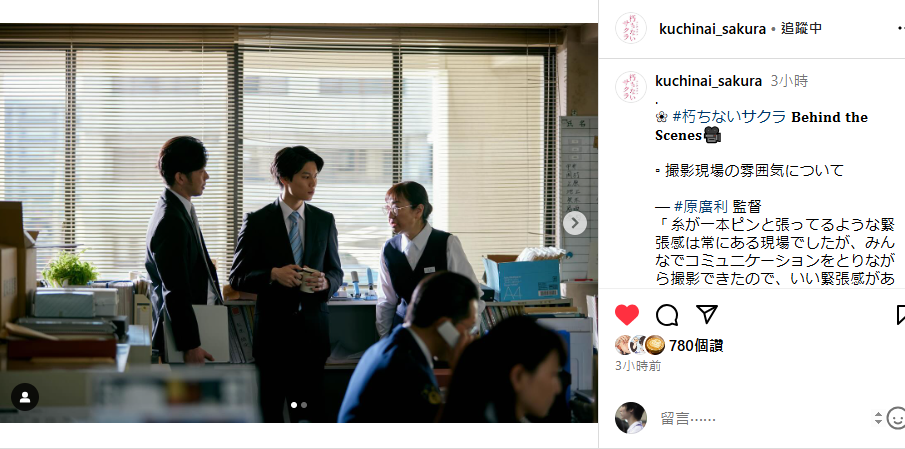View the list of 780個讚 likes
Image resolution: width=905 pixels, height=449 pixels.
695,346
